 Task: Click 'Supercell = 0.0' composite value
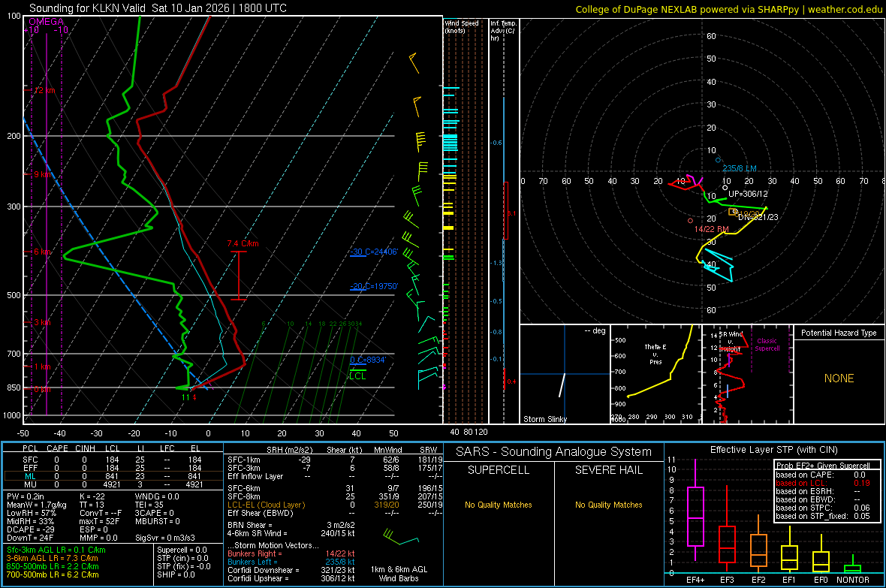182,550
